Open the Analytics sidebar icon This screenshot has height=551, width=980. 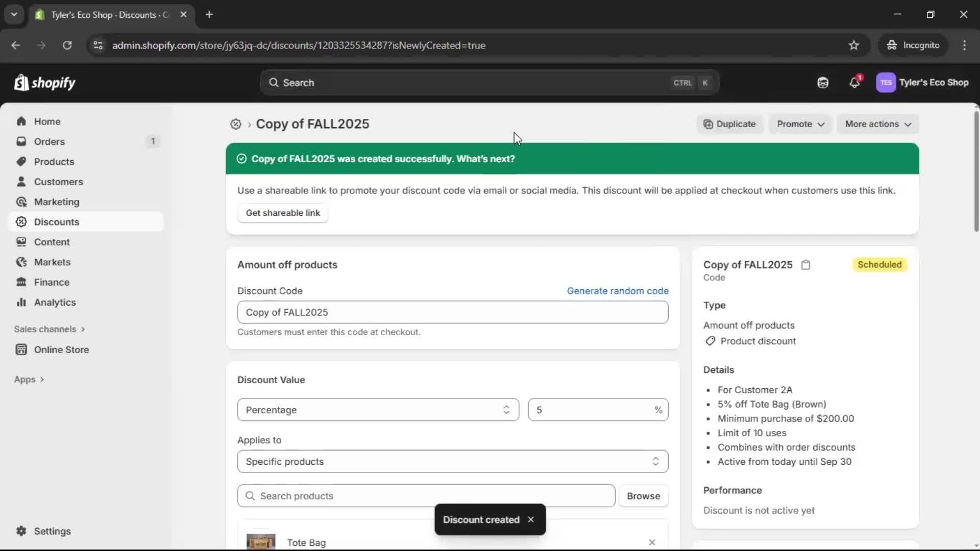(21, 302)
